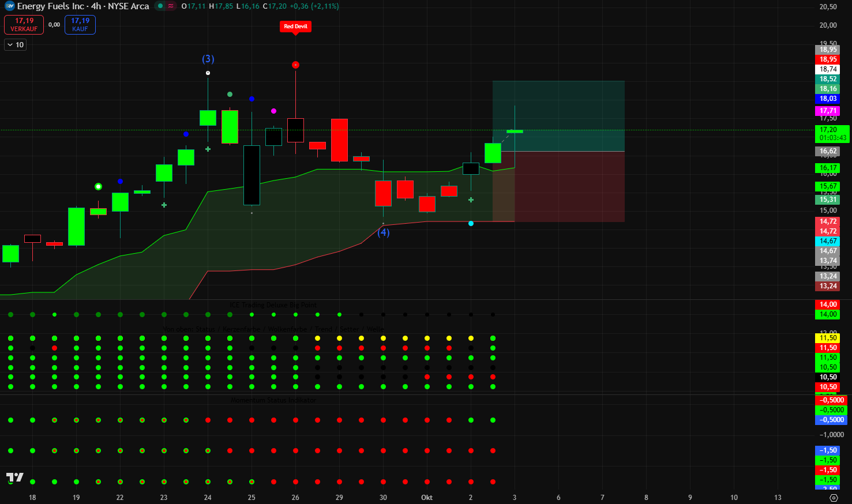Click the wave (4) Elliott label

(383, 232)
